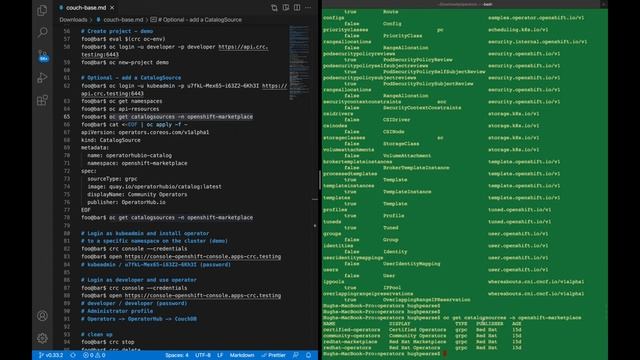Click the minimap code overview

coord(299,62)
